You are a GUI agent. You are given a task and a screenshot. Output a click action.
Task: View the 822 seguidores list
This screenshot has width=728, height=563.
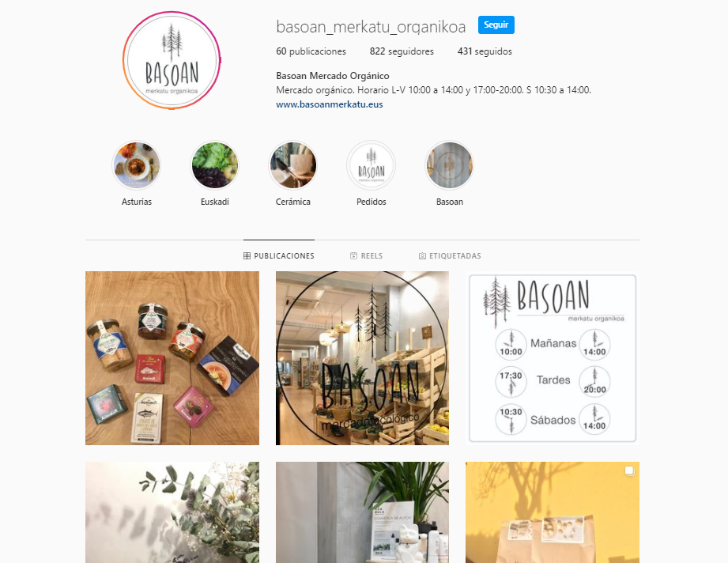point(402,51)
